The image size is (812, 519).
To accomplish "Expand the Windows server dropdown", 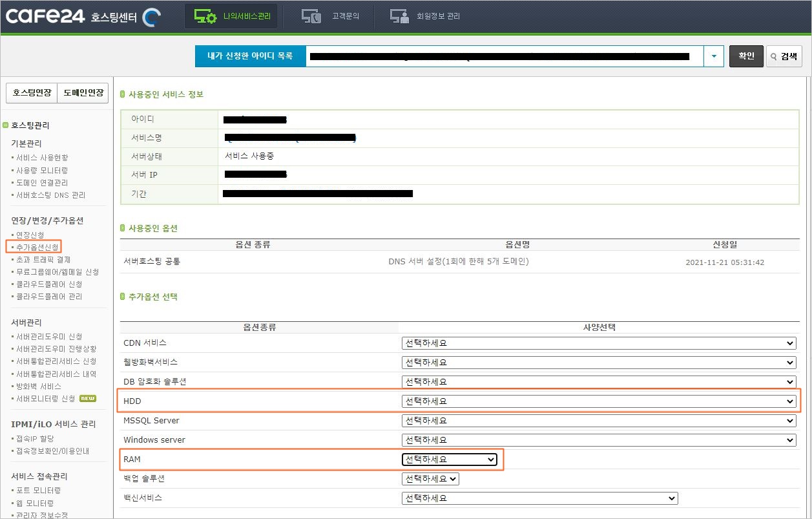I will click(598, 440).
